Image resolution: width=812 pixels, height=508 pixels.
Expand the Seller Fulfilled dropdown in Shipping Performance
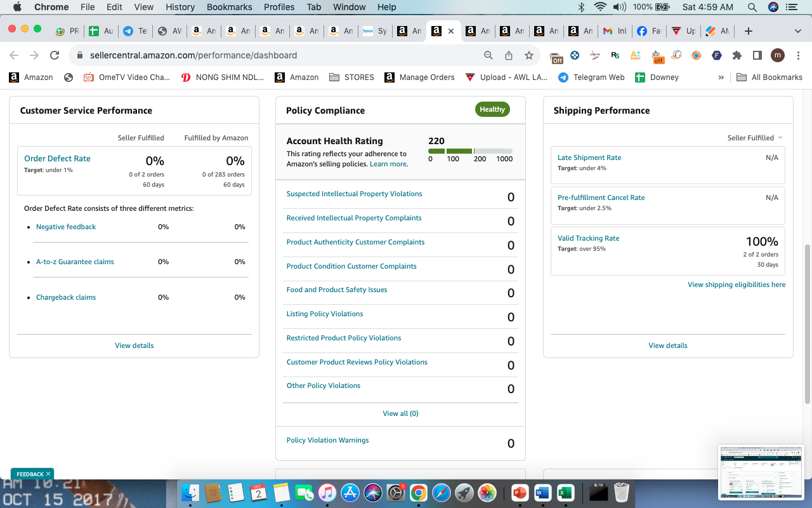click(x=755, y=138)
